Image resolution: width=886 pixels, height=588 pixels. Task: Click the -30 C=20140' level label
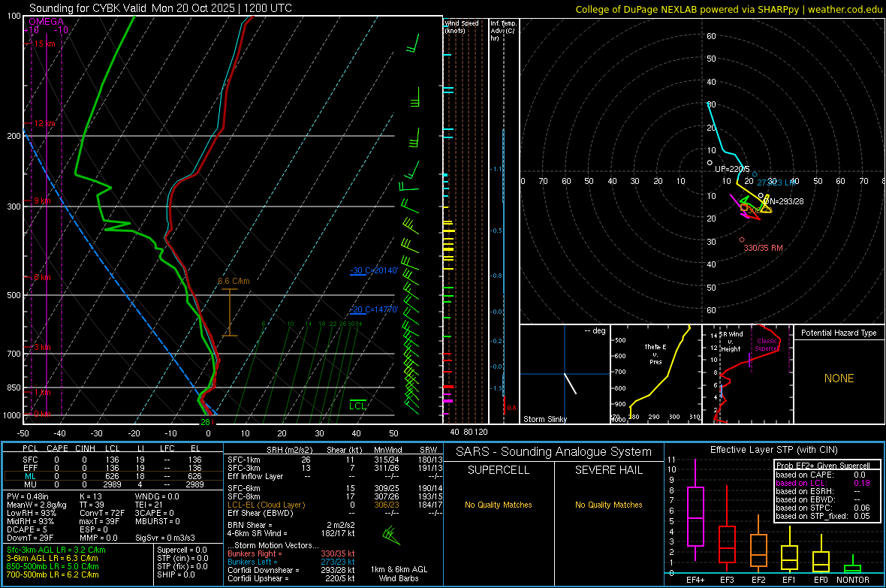pyautogui.click(x=374, y=270)
